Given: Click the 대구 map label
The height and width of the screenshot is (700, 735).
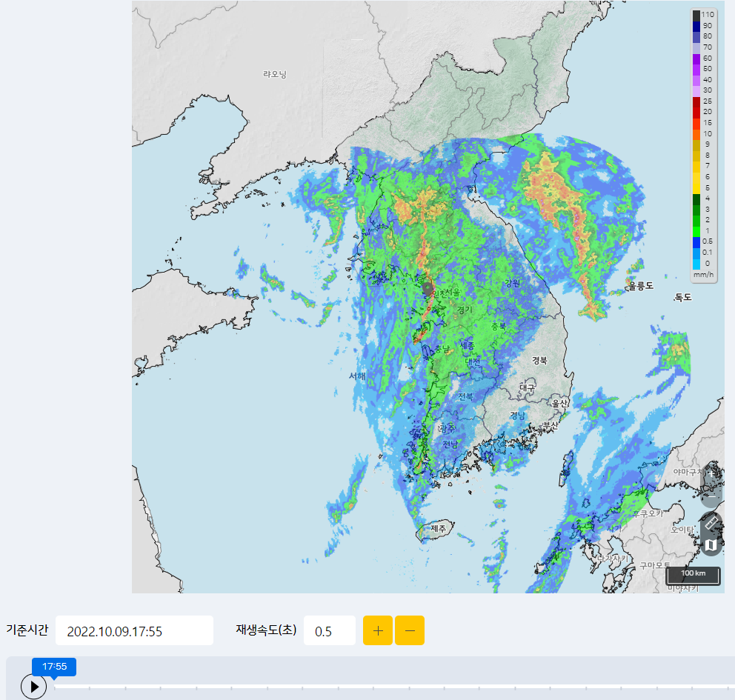Looking at the screenshot, I should 528,387.
